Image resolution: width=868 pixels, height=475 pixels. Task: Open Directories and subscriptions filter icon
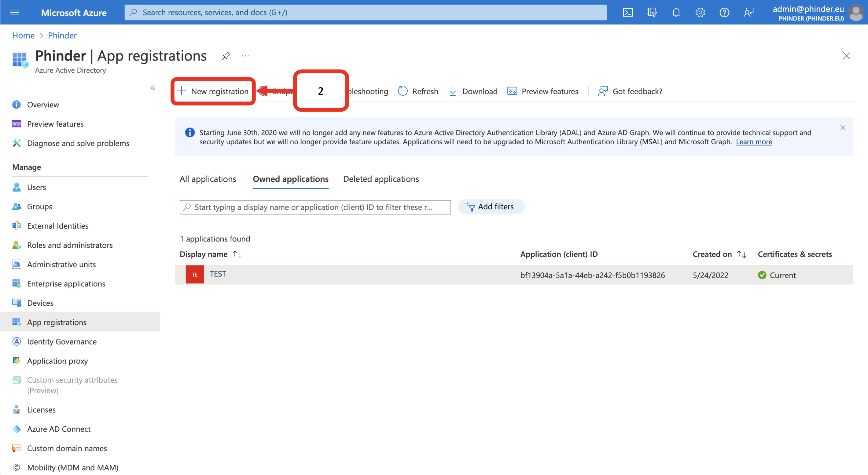coord(652,13)
